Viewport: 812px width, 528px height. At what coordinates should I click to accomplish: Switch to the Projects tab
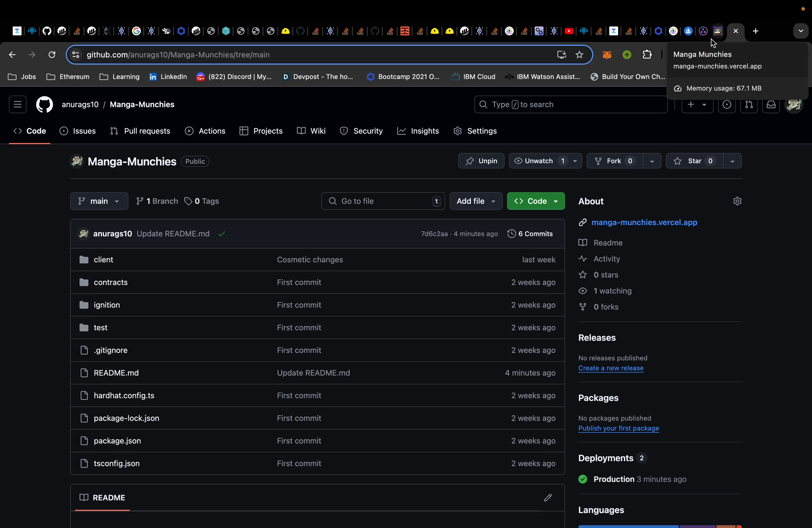click(261, 131)
